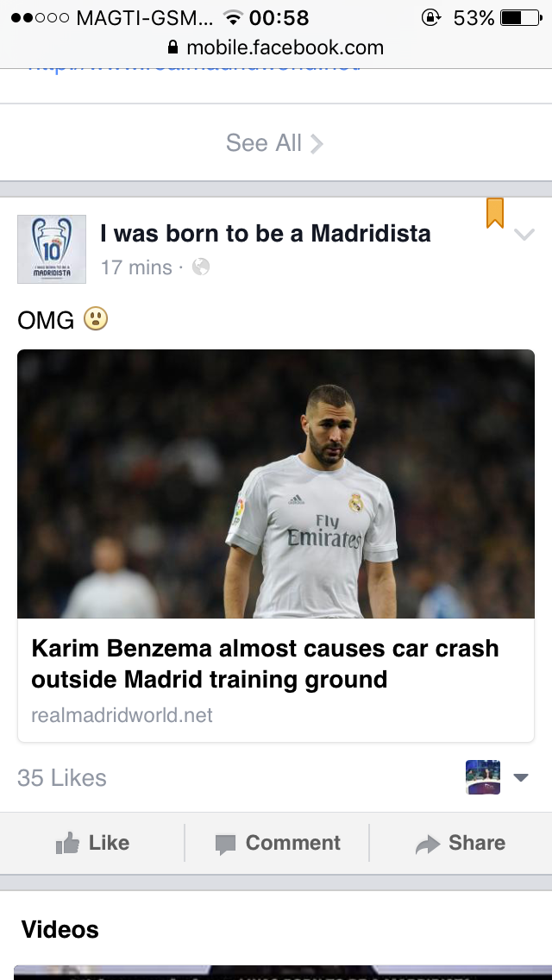
Task: Tap the lock icon in address bar
Action: click(172, 47)
